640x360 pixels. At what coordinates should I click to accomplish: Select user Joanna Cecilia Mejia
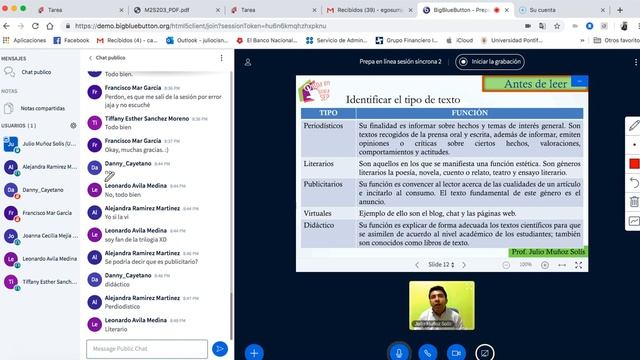[40, 236]
